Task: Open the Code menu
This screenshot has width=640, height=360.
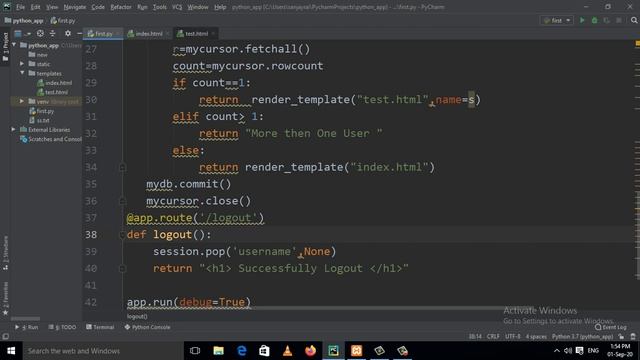Action: [98, 7]
